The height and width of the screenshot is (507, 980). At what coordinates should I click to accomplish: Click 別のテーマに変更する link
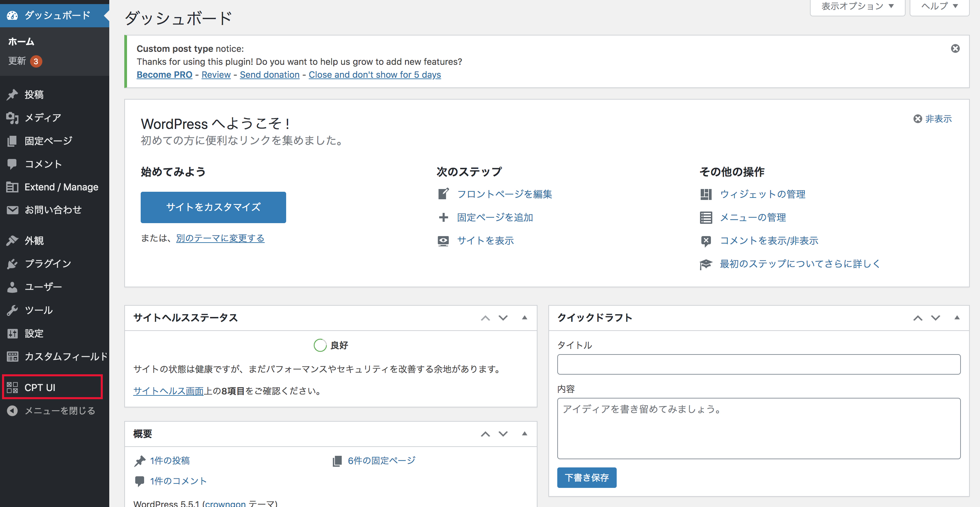[x=220, y=238]
